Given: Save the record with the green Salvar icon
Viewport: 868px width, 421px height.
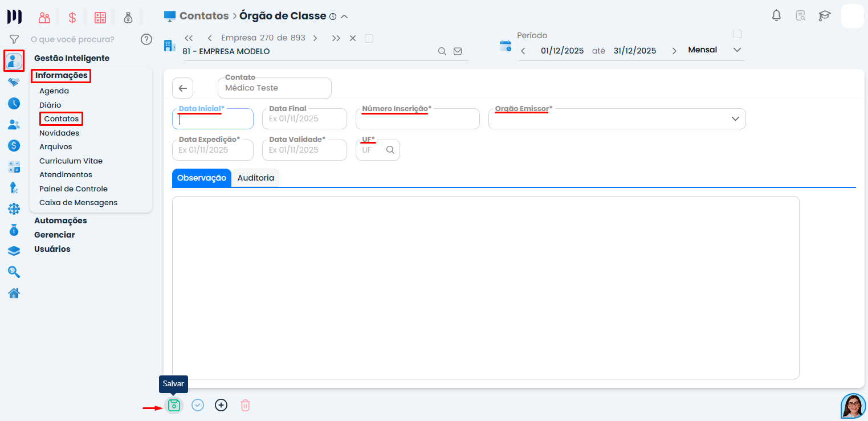Looking at the screenshot, I should 174,406.
